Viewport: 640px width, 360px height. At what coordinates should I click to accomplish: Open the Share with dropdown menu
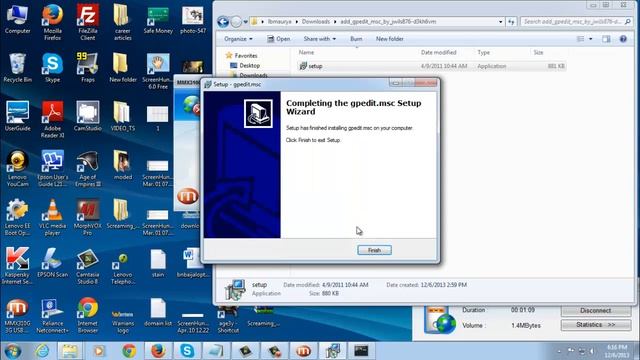(320, 39)
